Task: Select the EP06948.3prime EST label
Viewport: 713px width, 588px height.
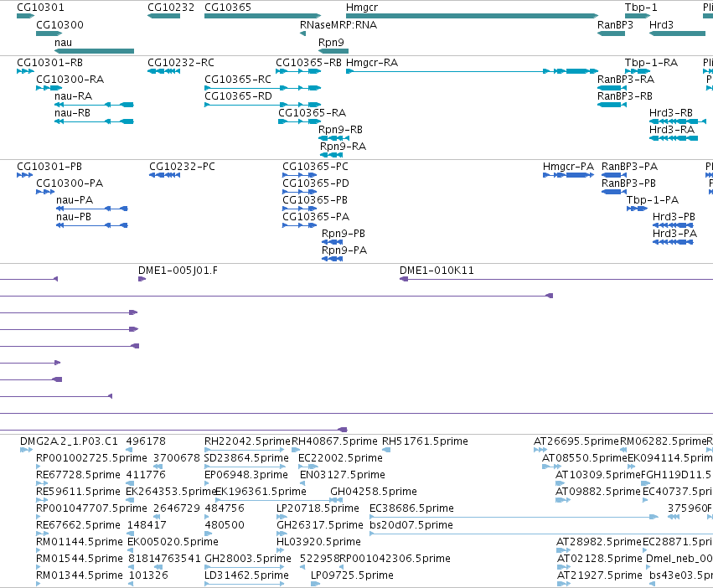Action: [246, 475]
